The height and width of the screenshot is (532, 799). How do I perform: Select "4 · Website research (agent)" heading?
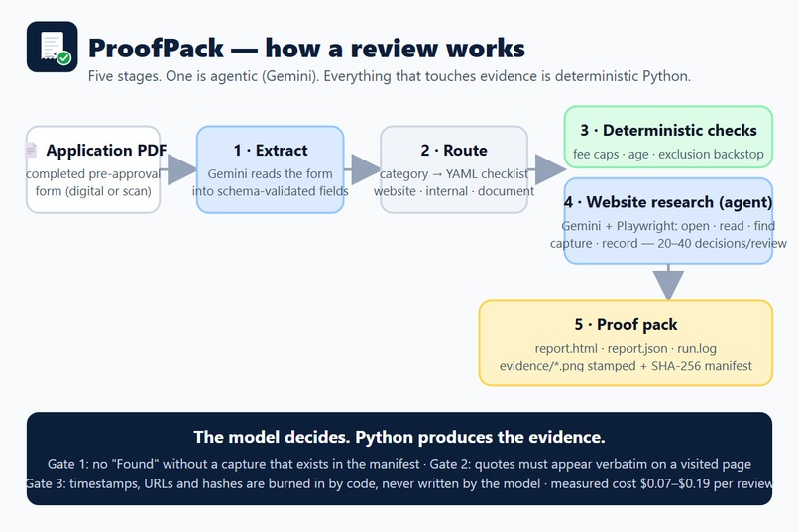coord(668,202)
